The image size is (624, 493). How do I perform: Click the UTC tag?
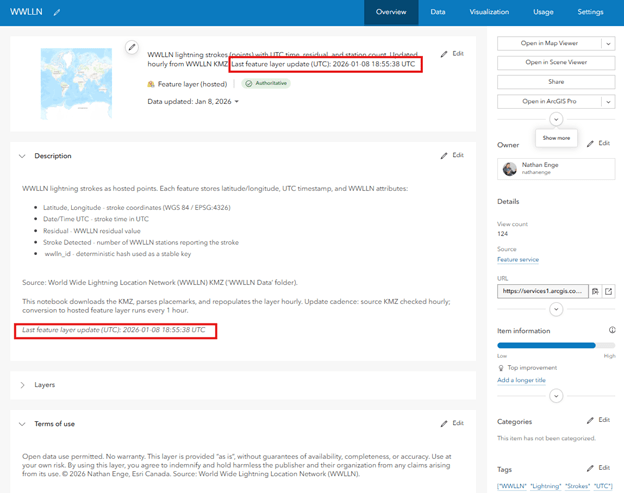(x=603, y=486)
